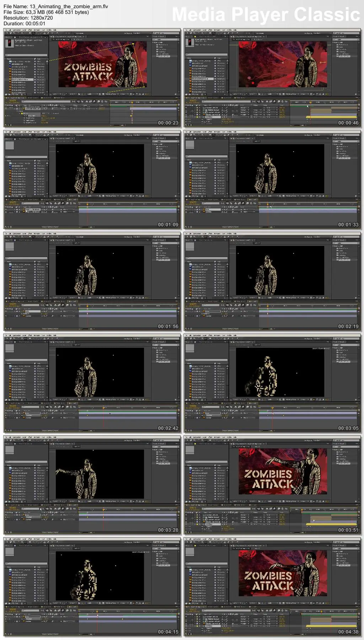Select the frame thumbnail stamped 00:01:09
Screen dimensions: 364x640
pyautogui.click(x=92, y=179)
